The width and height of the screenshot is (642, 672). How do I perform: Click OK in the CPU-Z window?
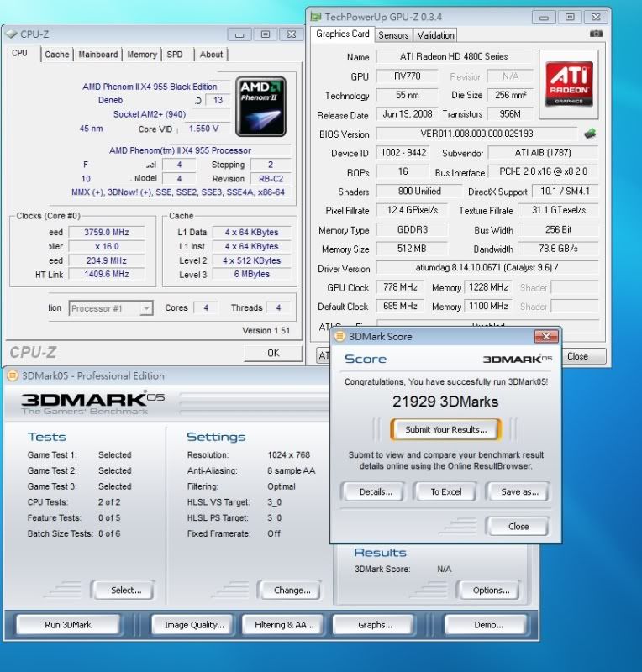273,353
